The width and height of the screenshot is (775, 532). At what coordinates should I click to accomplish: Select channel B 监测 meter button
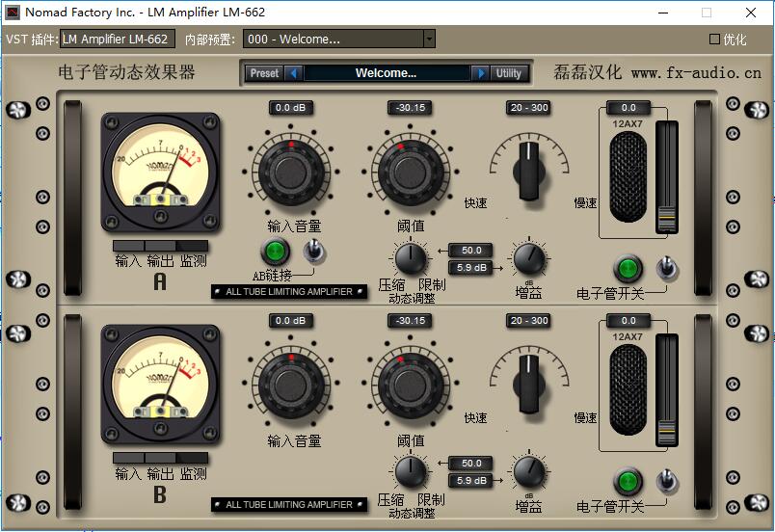point(192,458)
